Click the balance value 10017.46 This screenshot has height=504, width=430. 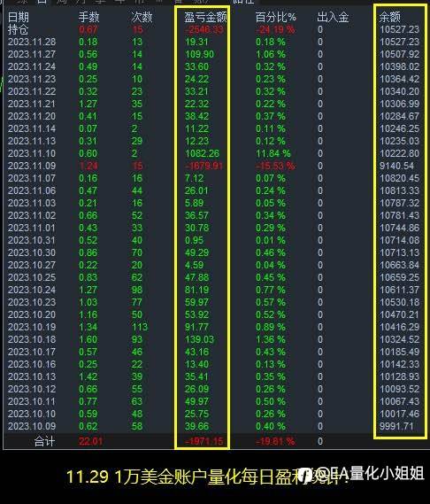pos(400,414)
